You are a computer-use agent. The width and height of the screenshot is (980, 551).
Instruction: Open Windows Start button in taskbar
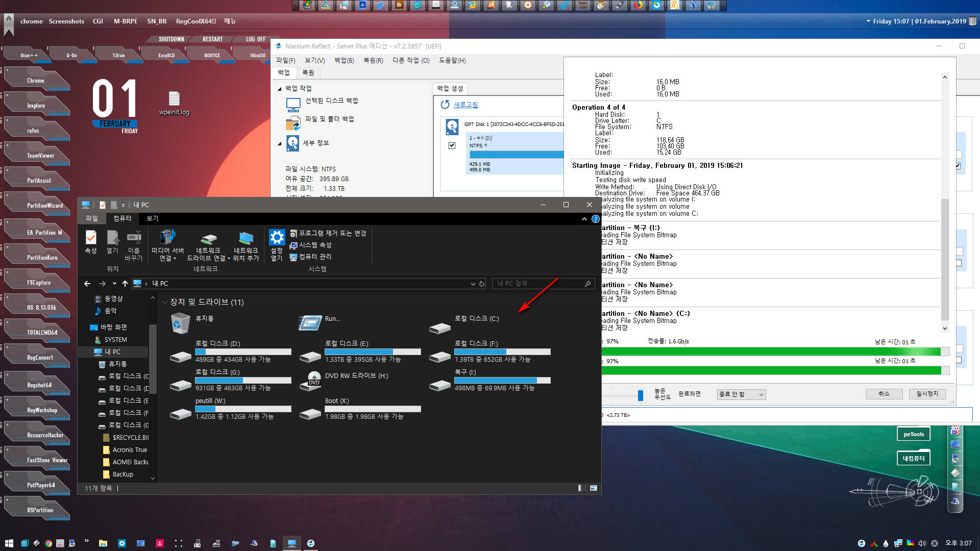pyautogui.click(x=9, y=543)
